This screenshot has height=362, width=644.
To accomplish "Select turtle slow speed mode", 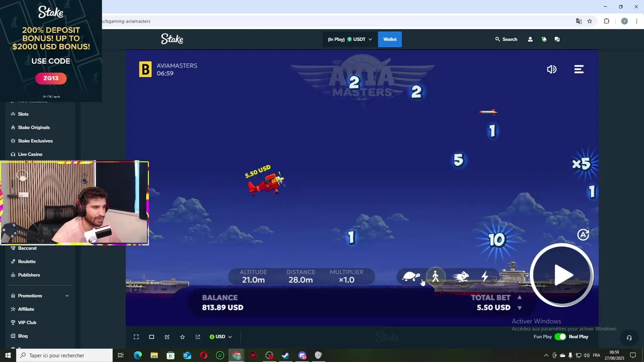I will tap(411, 277).
